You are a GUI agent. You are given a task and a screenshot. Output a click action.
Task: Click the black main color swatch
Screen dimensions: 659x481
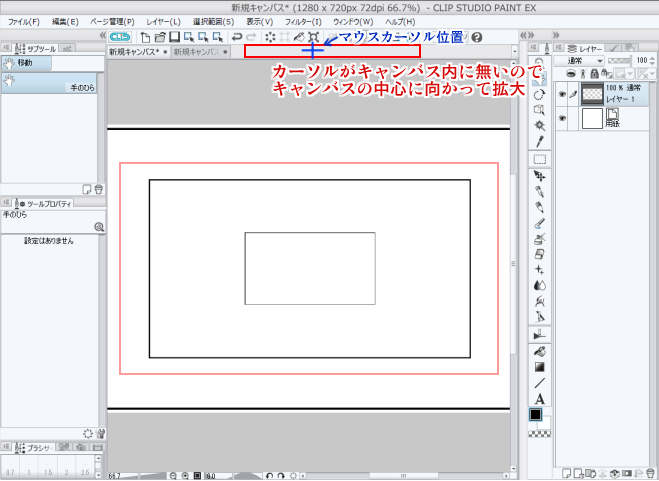click(x=537, y=415)
